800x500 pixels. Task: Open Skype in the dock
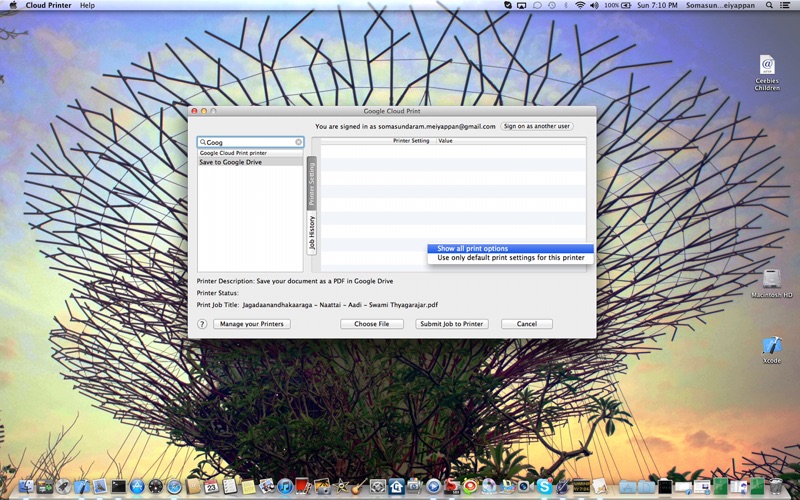tap(544, 487)
